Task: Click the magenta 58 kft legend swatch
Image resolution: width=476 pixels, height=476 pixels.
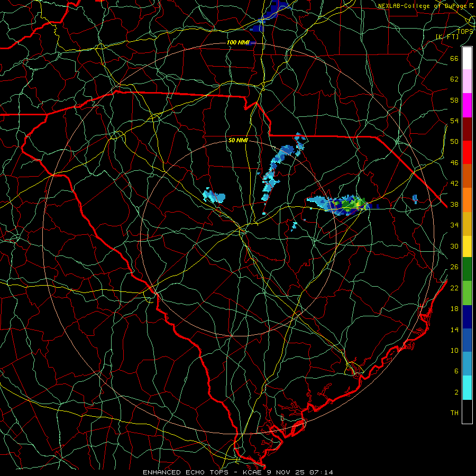Action: tap(467, 105)
